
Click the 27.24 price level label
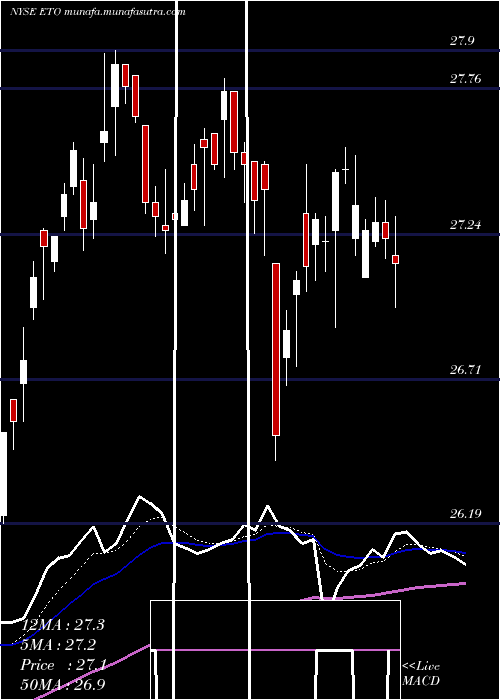(x=466, y=225)
